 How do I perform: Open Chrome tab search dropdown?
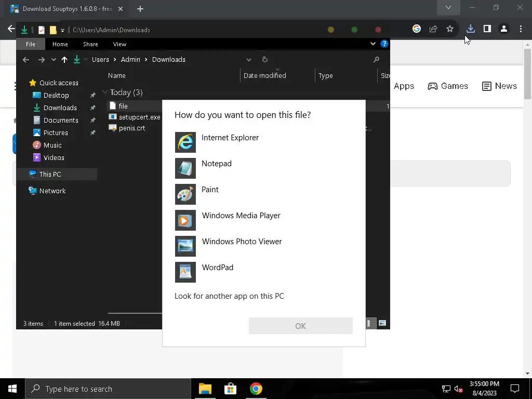(448, 7)
